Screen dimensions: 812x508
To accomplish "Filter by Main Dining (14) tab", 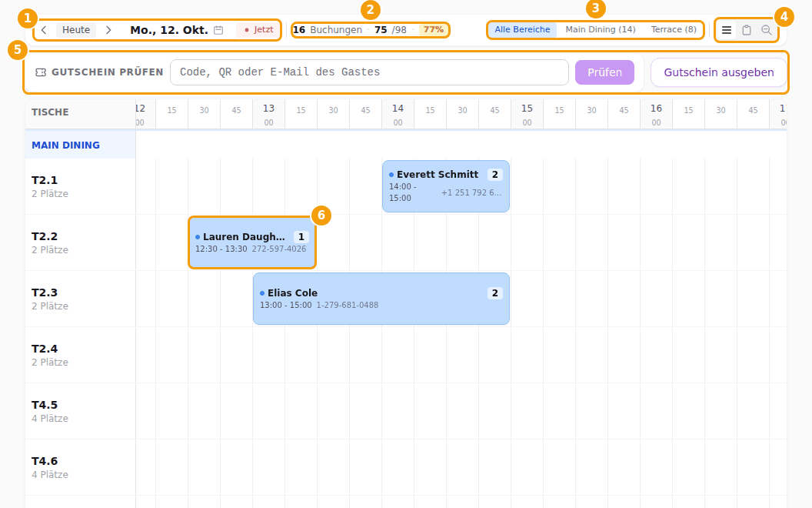I will [601, 30].
